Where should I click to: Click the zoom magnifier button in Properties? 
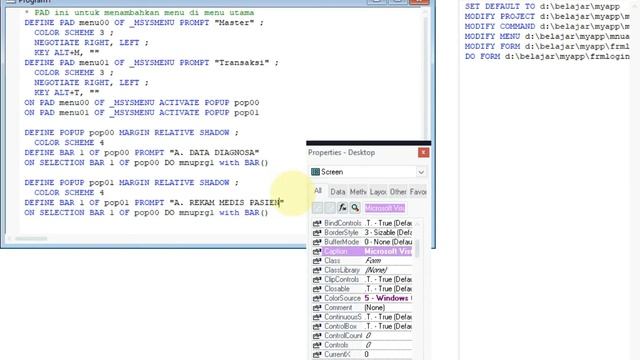tap(355, 208)
